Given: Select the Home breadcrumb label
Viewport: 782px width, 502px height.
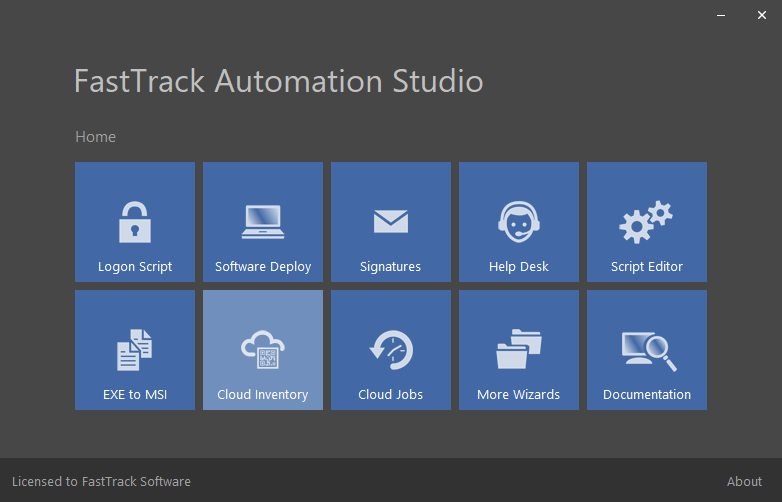Looking at the screenshot, I should 95,137.
